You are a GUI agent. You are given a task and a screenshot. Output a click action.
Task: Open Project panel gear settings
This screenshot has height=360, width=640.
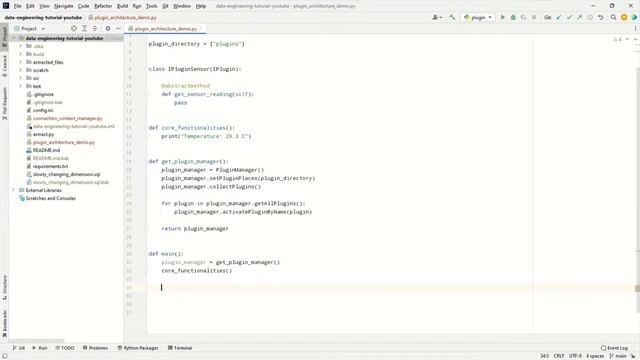click(108, 29)
